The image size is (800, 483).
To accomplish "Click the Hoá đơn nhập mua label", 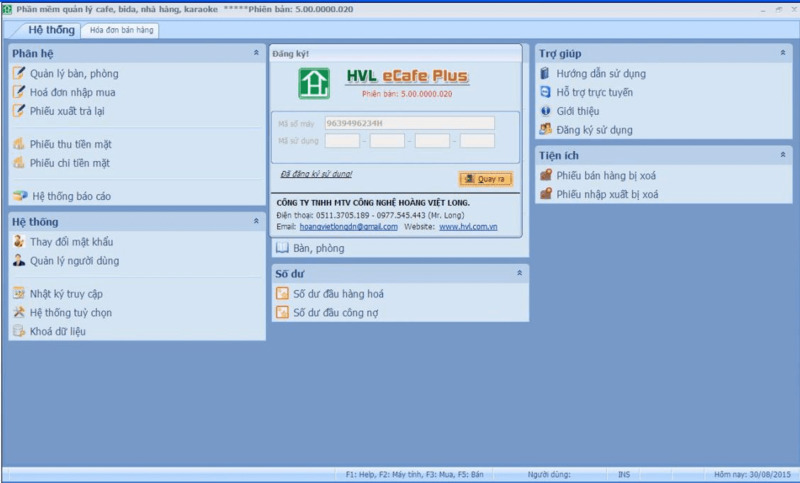I will pyautogui.click(x=72, y=92).
